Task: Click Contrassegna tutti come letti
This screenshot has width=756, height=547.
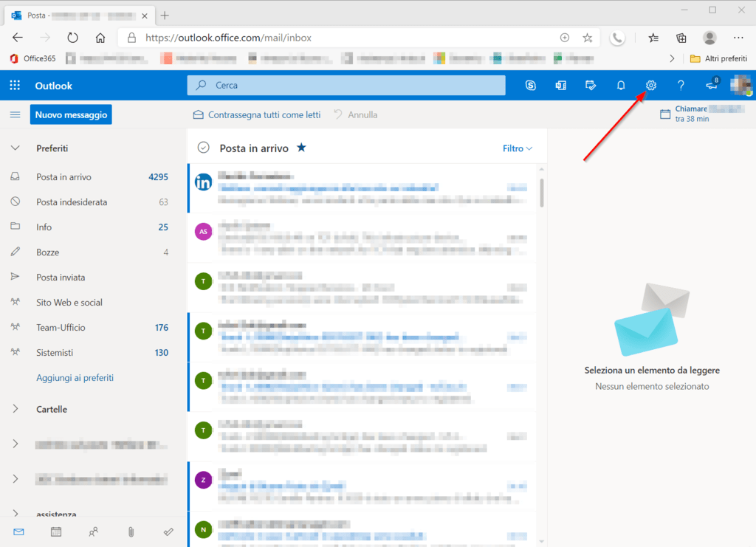Action: (x=257, y=114)
